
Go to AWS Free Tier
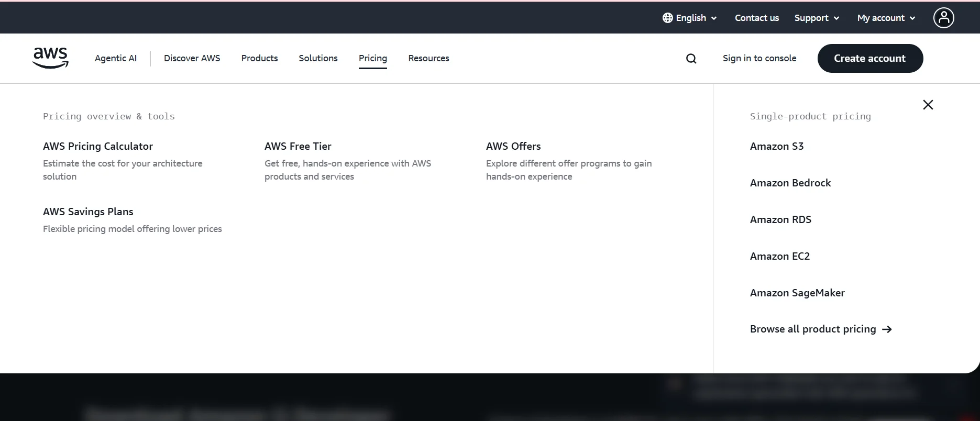298,146
